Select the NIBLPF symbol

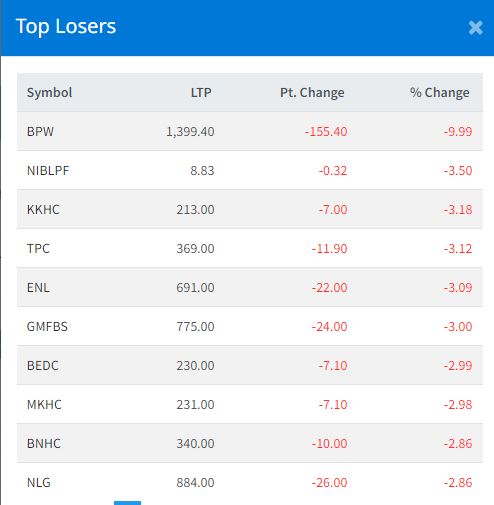[48, 171]
